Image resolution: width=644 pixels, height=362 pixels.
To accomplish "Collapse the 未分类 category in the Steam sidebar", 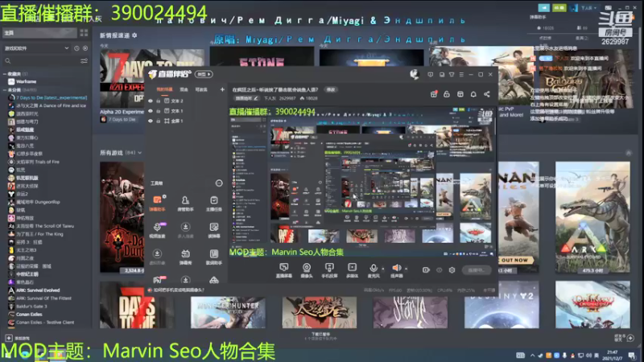I will [5, 90].
